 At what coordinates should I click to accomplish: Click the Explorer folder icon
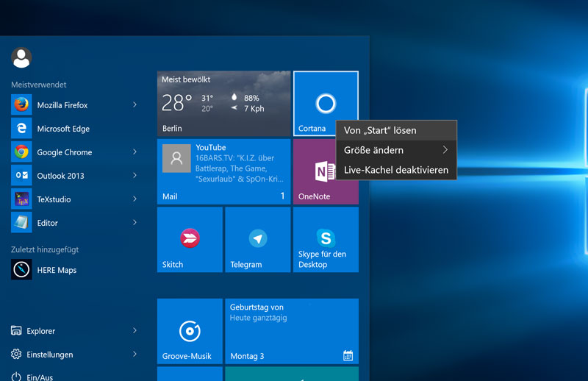pos(16,330)
